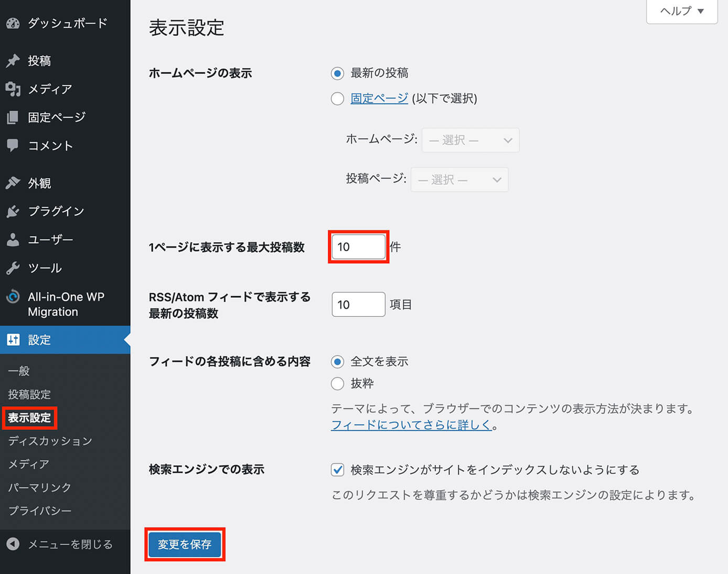Open the 固定ページ hyperlink

click(x=379, y=99)
